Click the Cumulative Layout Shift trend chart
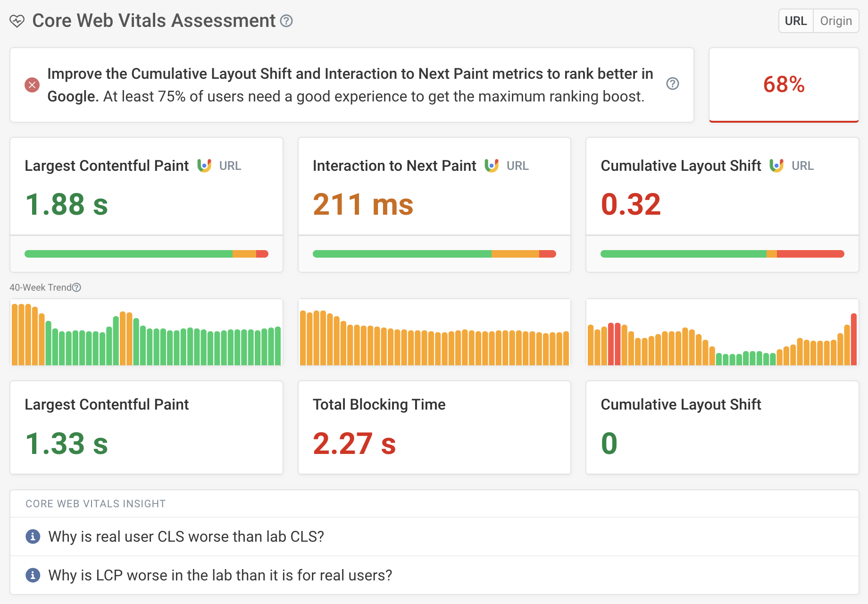 (x=722, y=332)
